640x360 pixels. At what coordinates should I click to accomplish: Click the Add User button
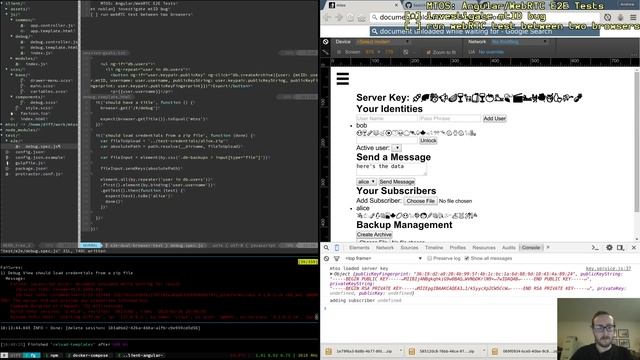(x=494, y=118)
